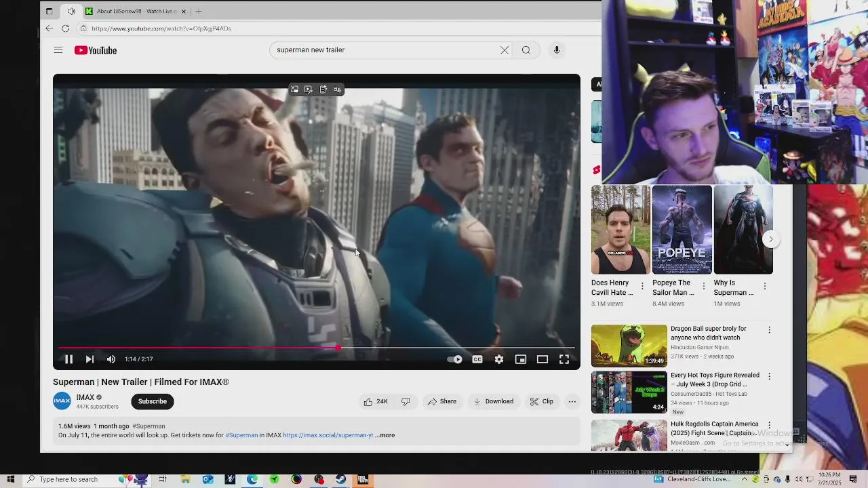Open 'Every Hot Toys Figure Revealed' video
This screenshot has width=868, height=488.
click(x=629, y=392)
